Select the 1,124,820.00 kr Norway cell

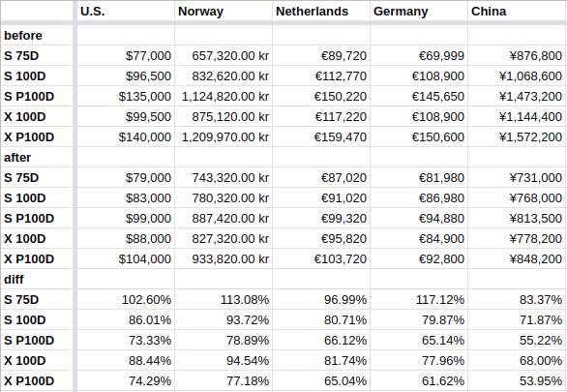coord(224,96)
